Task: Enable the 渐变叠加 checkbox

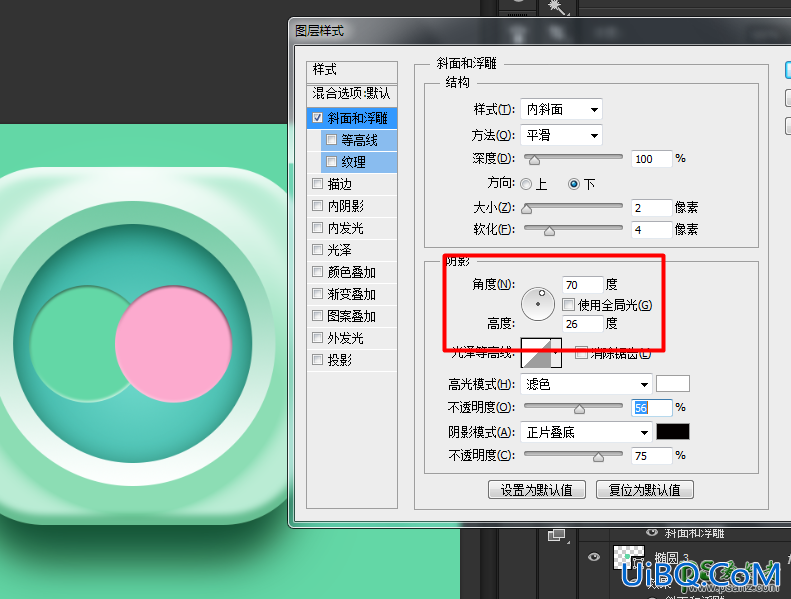Action: 317,294
